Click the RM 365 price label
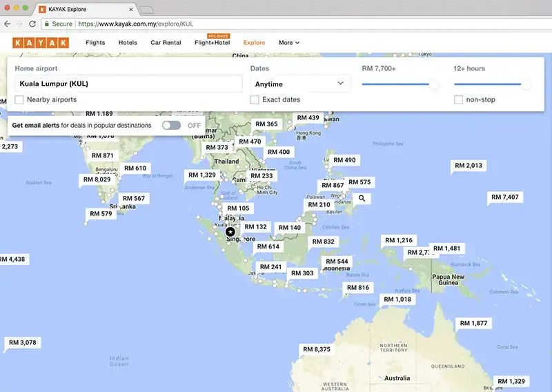 [266, 124]
